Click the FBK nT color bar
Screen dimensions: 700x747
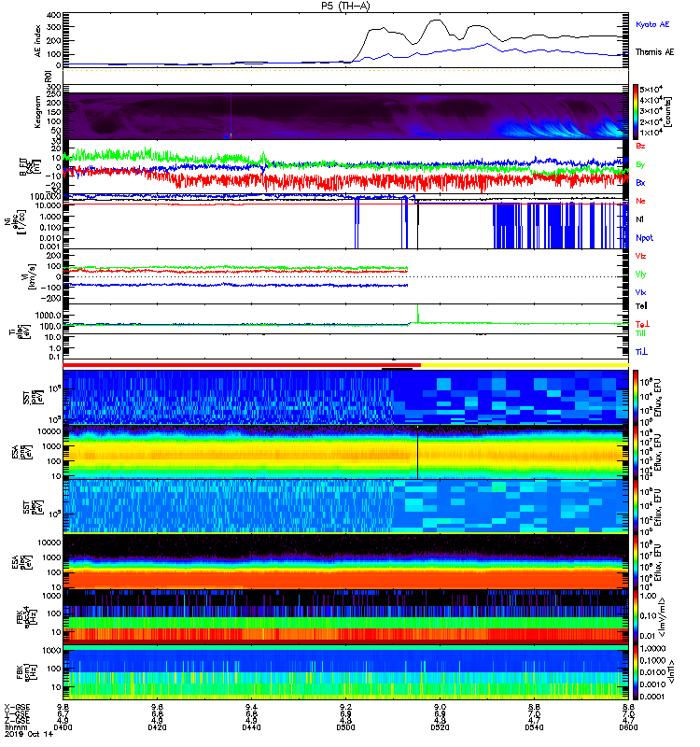636,672
